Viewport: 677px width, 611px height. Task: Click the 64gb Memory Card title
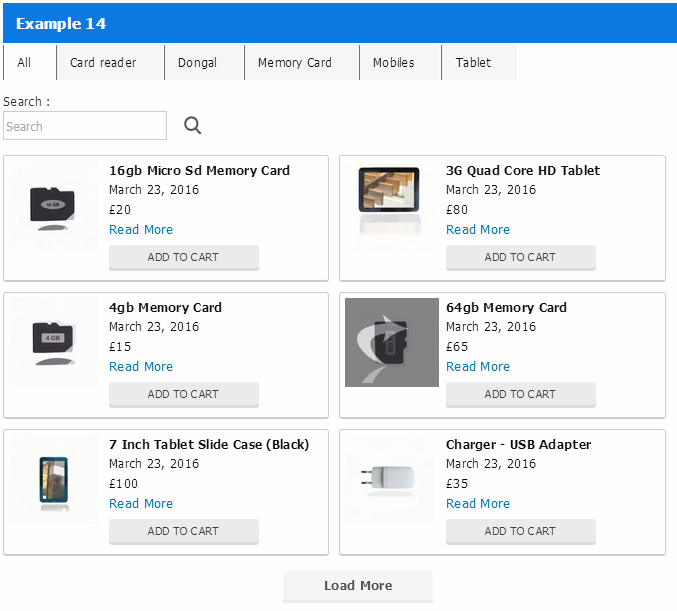pos(506,307)
